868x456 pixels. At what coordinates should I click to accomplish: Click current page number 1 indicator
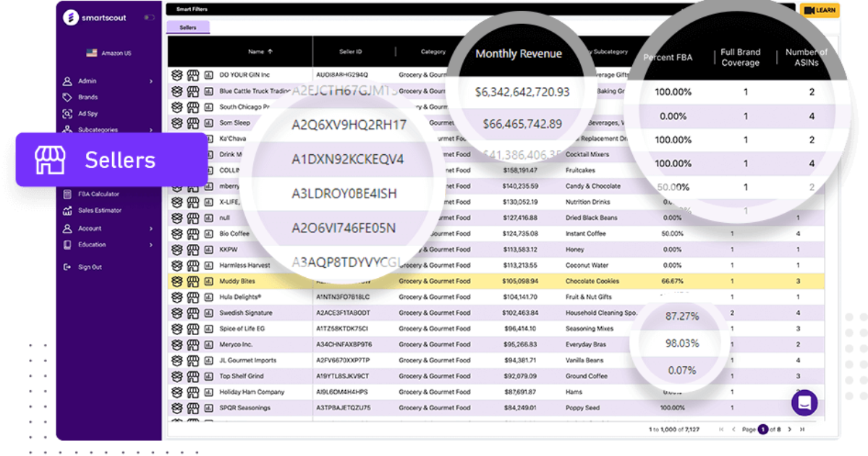(762, 429)
